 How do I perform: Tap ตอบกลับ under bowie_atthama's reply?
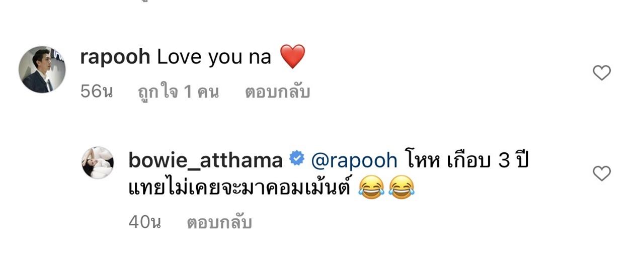219,222
